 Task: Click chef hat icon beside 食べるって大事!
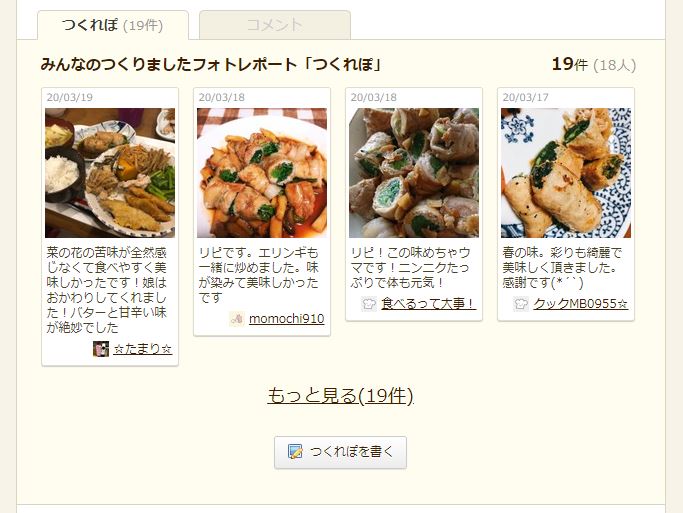[369, 304]
